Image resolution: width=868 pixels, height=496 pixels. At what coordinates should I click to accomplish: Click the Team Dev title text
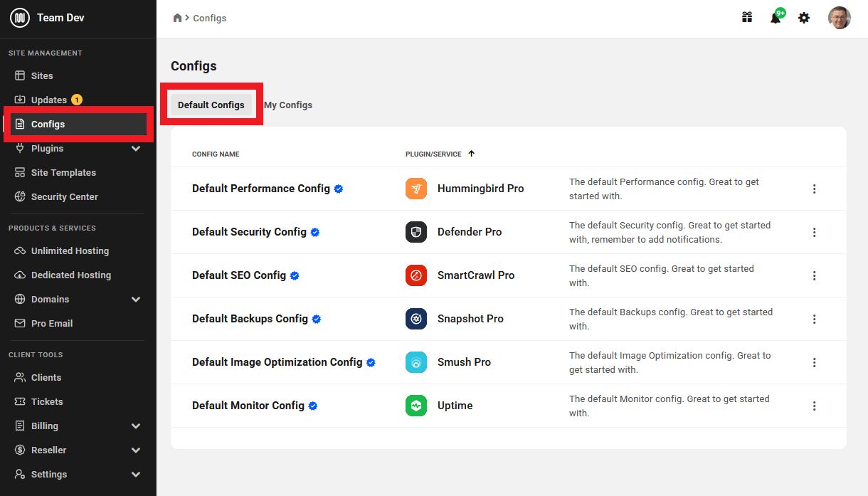pos(60,18)
